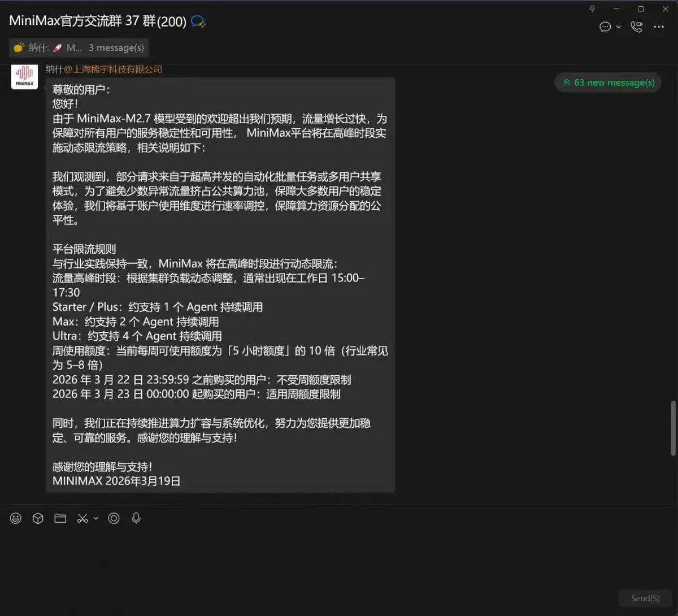Open the emoji picker
678x616 pixels.
(15, 518)
